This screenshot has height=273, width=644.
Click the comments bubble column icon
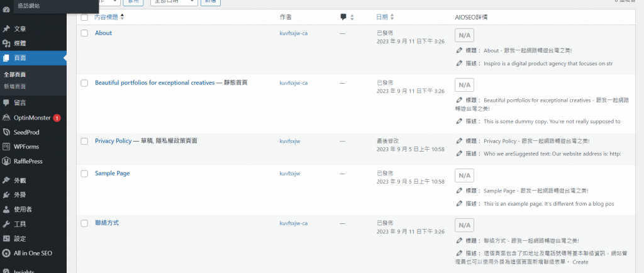pyautogui.click(x=343, y=17)
